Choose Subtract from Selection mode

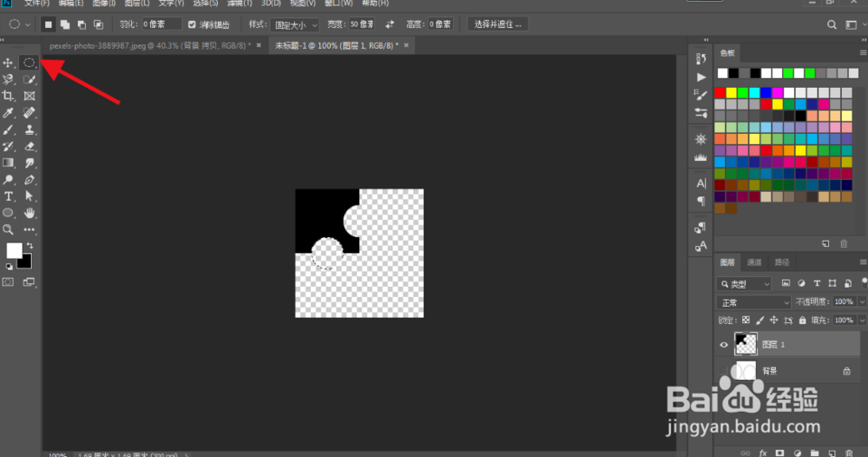(82, 24)
